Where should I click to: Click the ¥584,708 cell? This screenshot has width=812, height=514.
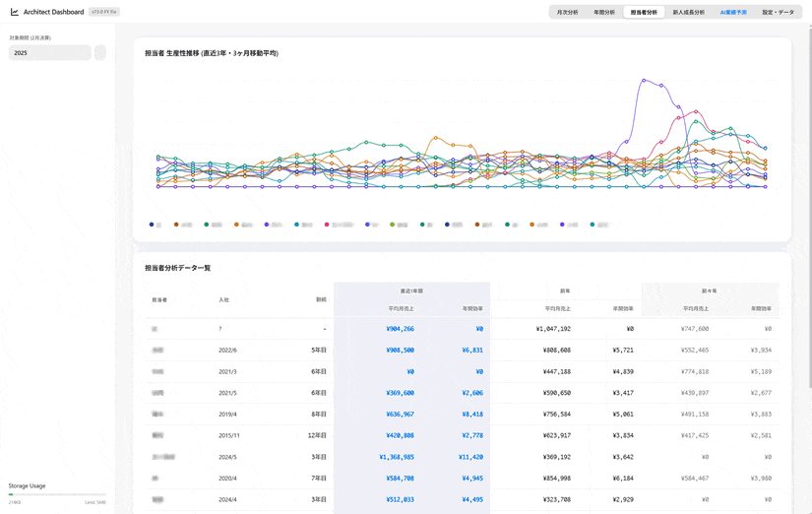click(401, 479)
